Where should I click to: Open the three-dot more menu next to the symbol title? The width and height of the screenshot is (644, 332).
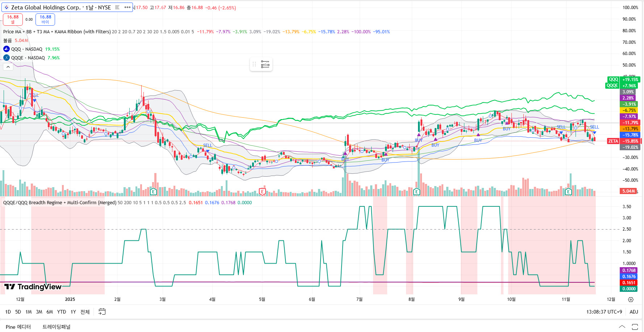[127, 7]
